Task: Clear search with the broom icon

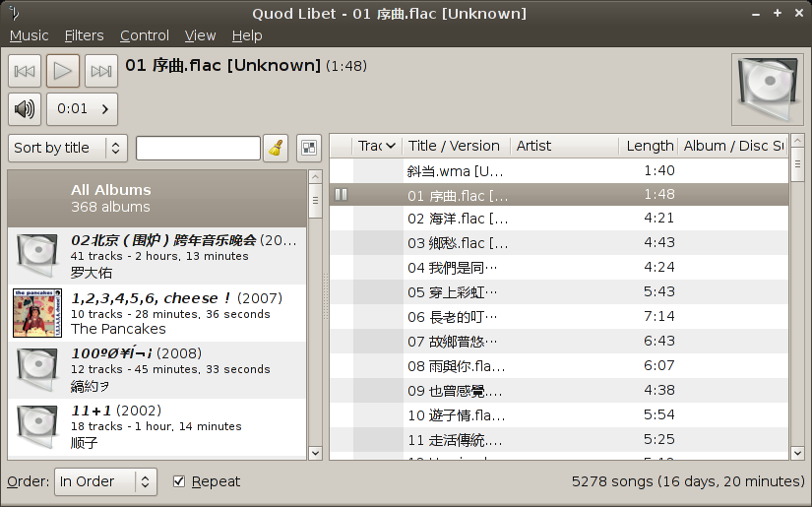Action: point(276,148)
